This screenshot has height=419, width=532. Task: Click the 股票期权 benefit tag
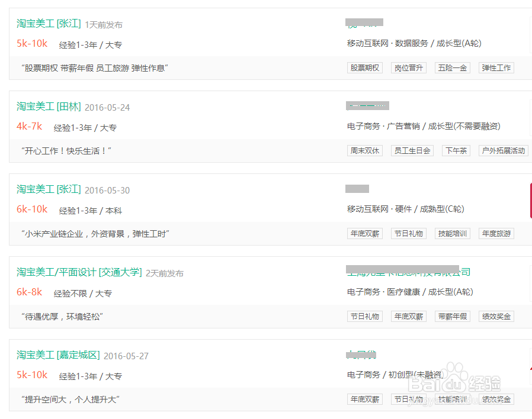[x=364, y=67]
